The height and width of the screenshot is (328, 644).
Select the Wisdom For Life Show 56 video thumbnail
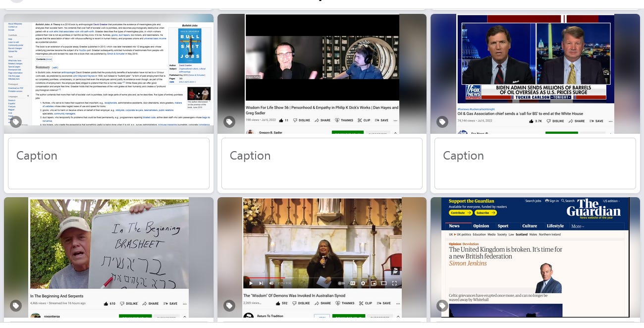(322, 74)
